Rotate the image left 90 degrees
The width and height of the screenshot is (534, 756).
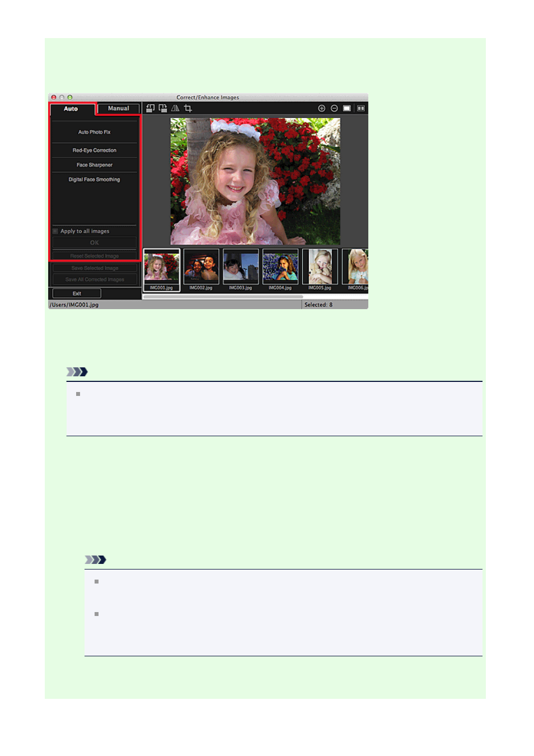[151, 108]
